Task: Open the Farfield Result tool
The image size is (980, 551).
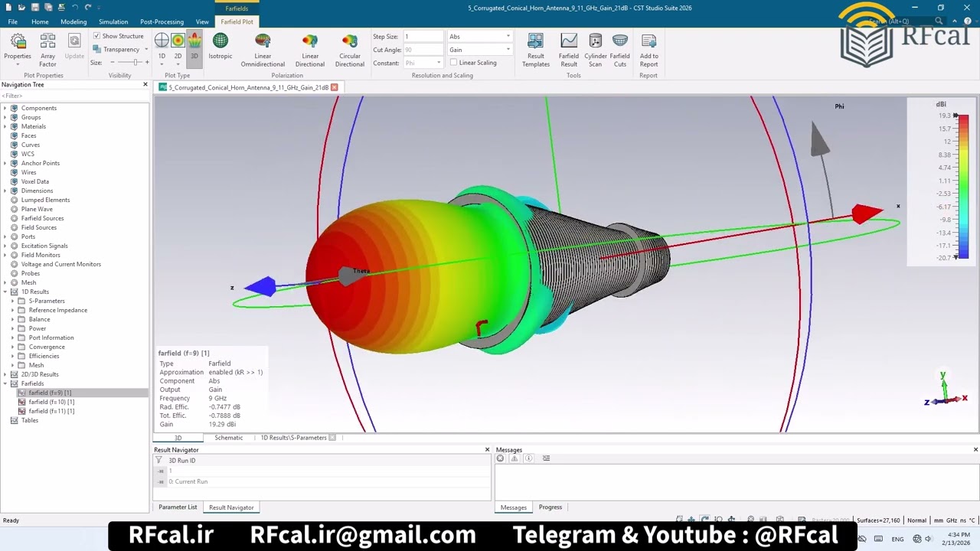Action: tap(569, 50)
